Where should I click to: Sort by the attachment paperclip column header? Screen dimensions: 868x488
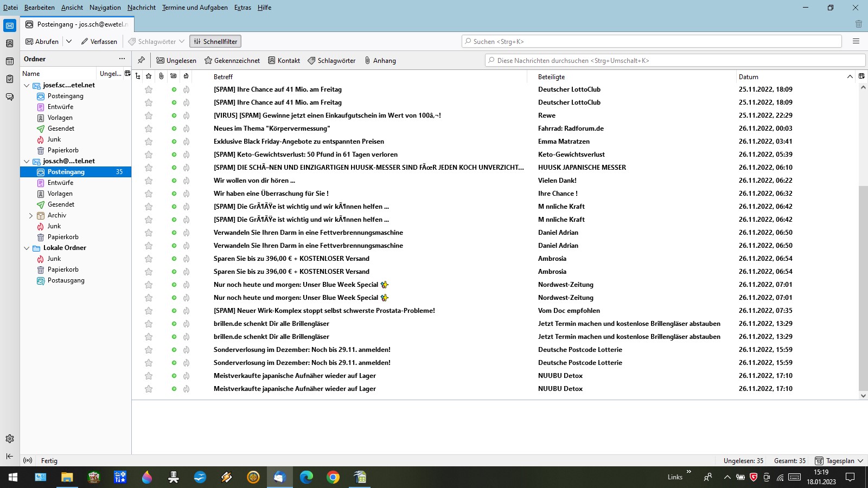click(x=161, y=76)
